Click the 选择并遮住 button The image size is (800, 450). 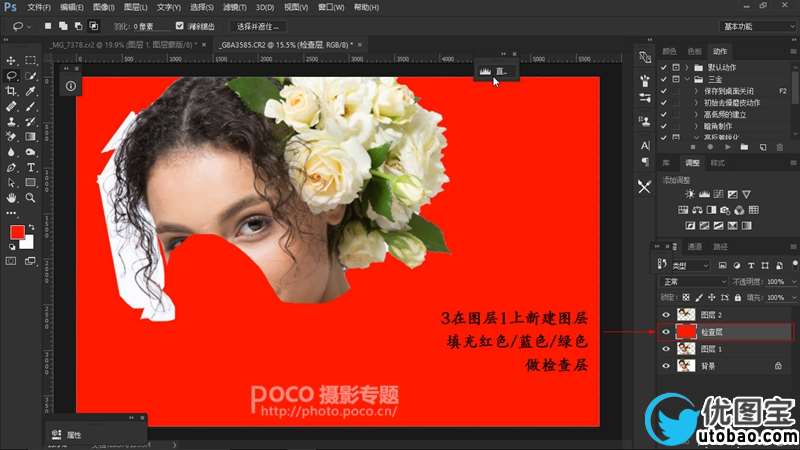[x=258, y=25]
